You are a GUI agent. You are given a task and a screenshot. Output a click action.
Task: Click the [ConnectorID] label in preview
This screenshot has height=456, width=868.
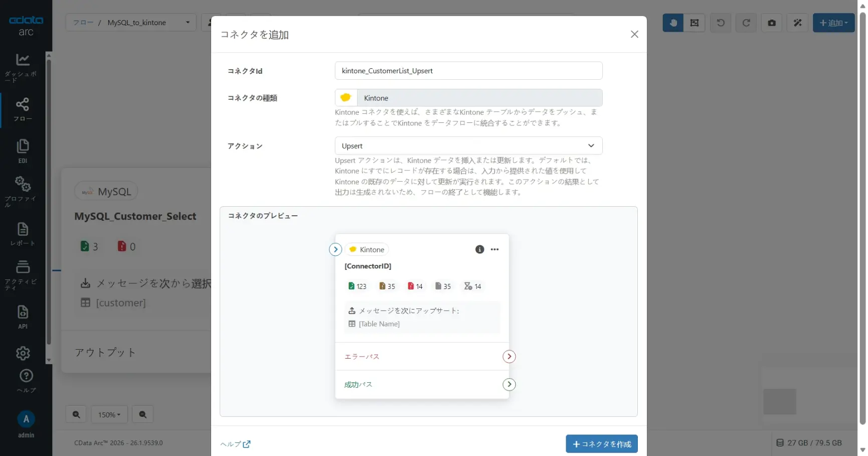pos(368,266)
